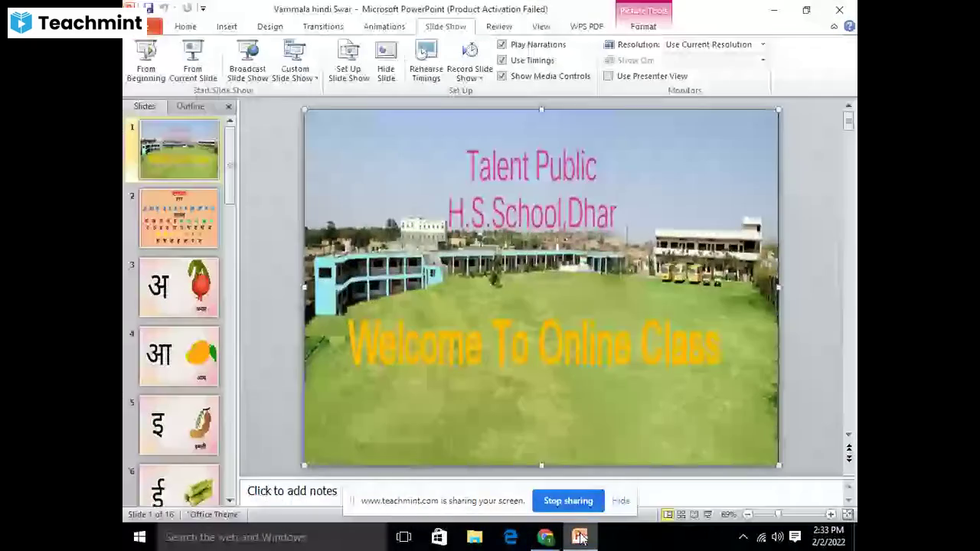
Task: Open the WPS PDF ribbon tab
Action: 586,26
